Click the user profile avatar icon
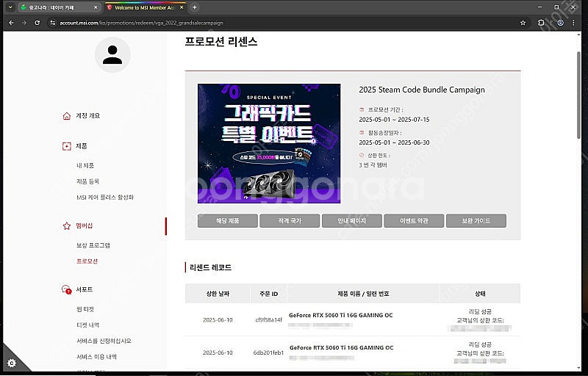588x376 pixels. coord(112,54)
